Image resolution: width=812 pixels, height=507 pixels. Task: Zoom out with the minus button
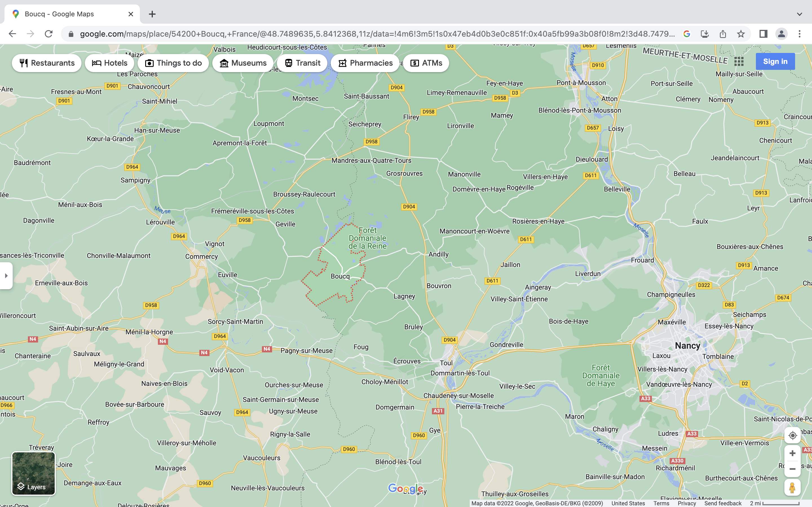click(793, 469)
